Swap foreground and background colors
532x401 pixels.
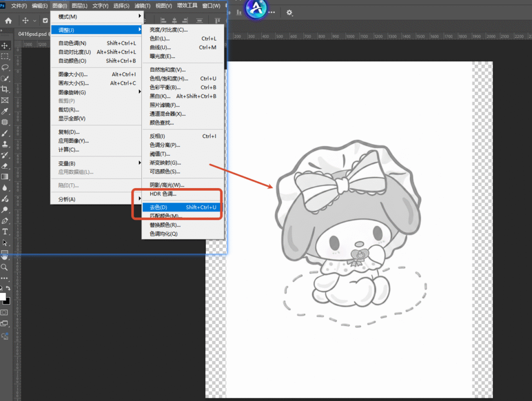pyautogui.click(x=8, y=288)
